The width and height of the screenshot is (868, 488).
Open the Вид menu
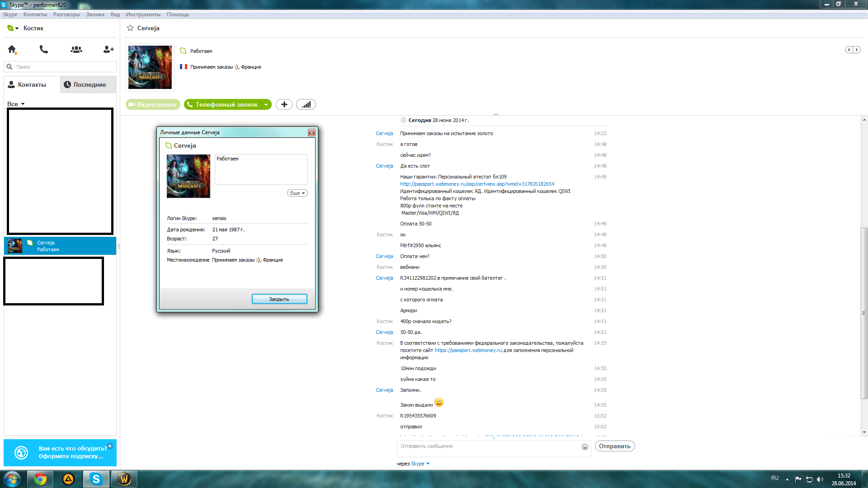pyautogui.click(x=115, y=14)
